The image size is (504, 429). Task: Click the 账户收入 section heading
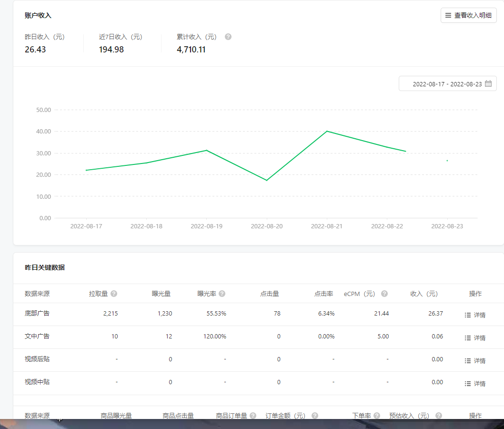pyautogui.click(x=38, y=15)
